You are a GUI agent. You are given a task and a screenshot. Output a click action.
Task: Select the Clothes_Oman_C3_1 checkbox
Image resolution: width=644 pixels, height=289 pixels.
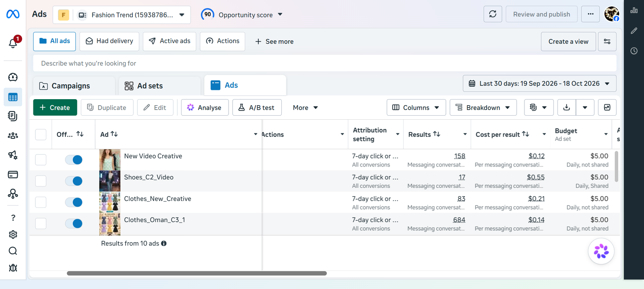click(x=41, y=224)
